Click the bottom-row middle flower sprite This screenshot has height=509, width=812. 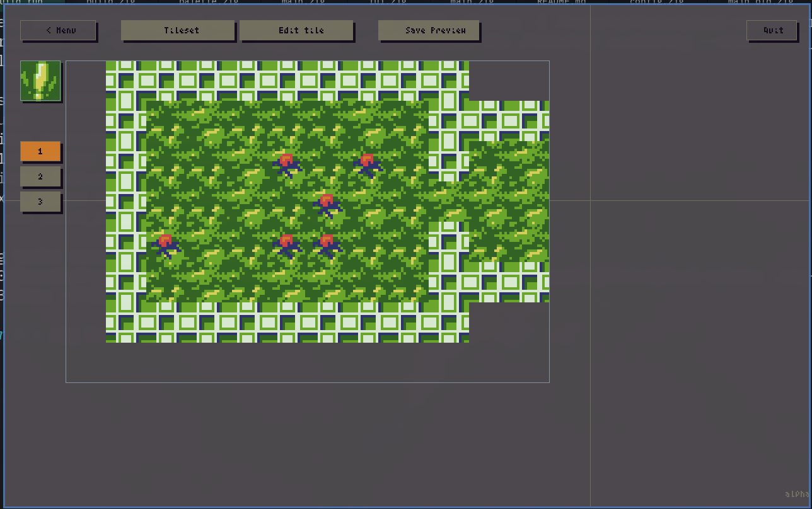(287, 244)
